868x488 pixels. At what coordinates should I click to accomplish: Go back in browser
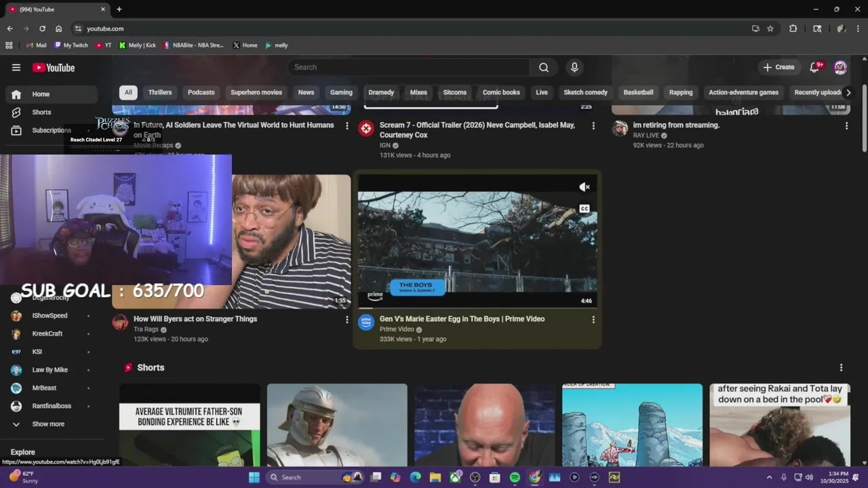tap(9, 28)
